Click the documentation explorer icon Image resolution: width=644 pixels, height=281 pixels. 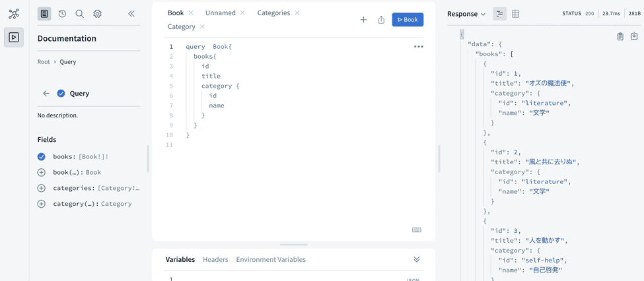(44, 14)
